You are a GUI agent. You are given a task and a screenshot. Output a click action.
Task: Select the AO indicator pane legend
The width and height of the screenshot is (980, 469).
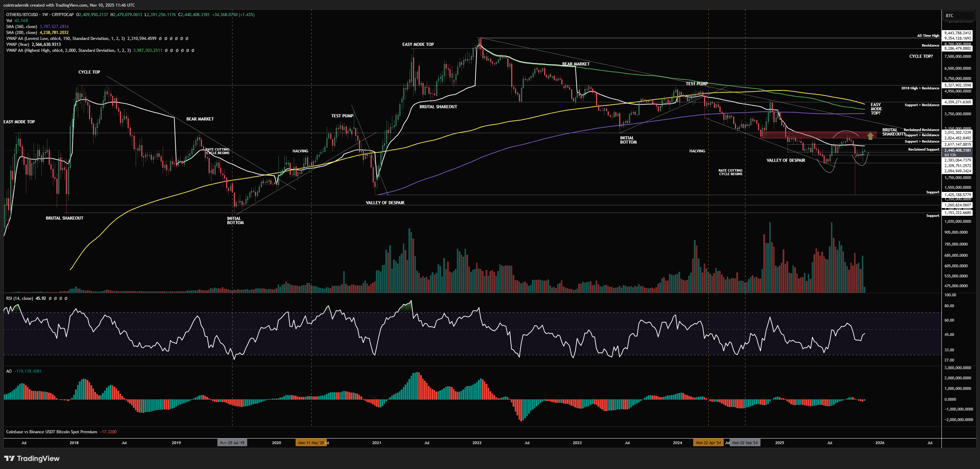tap(9, 371)
